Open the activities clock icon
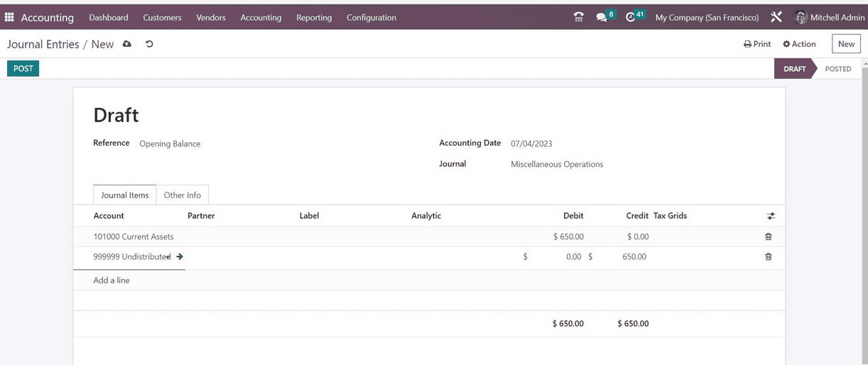Image resolution: width=868 pixels, height=365 pixels. point(630,17)
